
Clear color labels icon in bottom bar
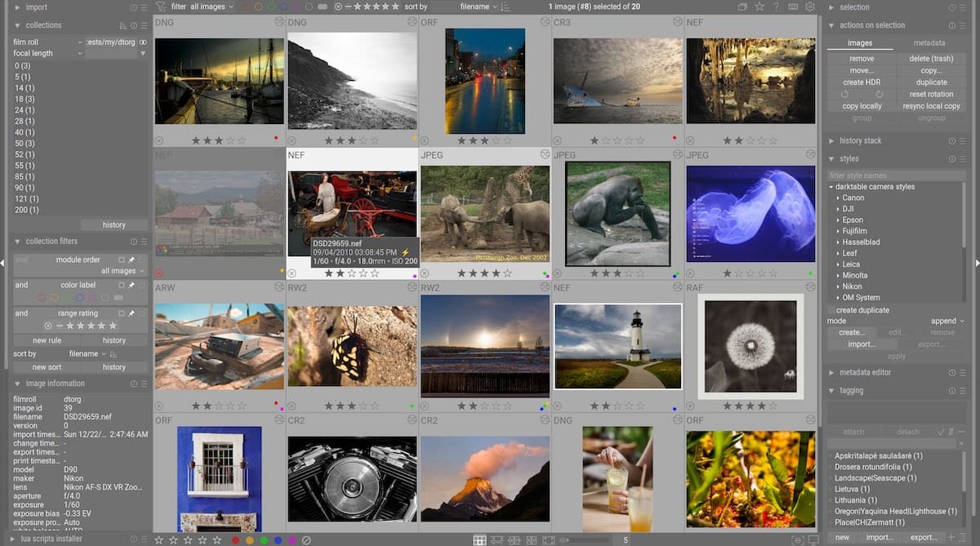point(306,539)
